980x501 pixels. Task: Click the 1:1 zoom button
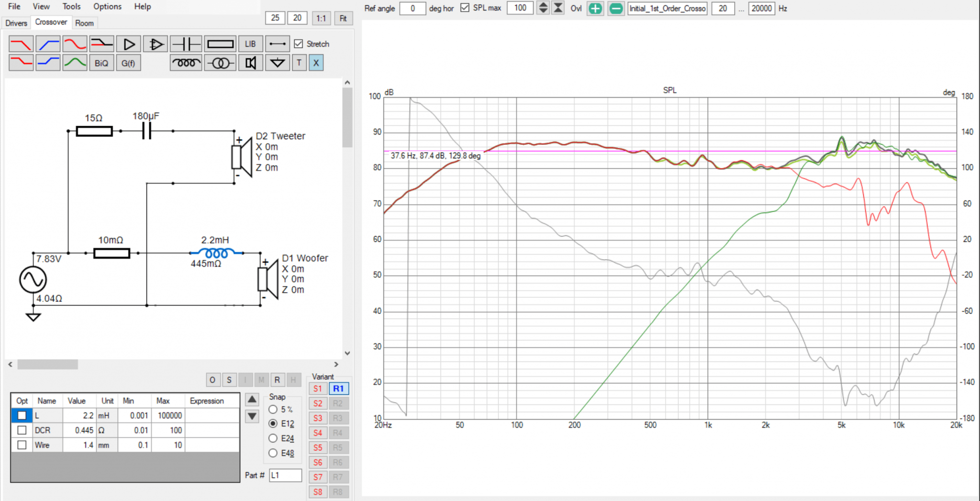tap(321, 18)
